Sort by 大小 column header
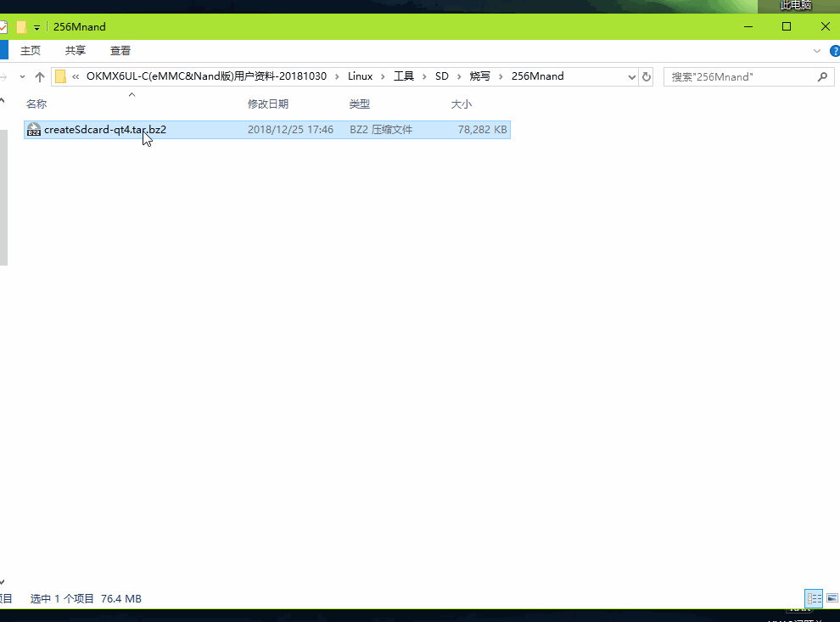This screenshot has height=622, width=840. point(462,104)
